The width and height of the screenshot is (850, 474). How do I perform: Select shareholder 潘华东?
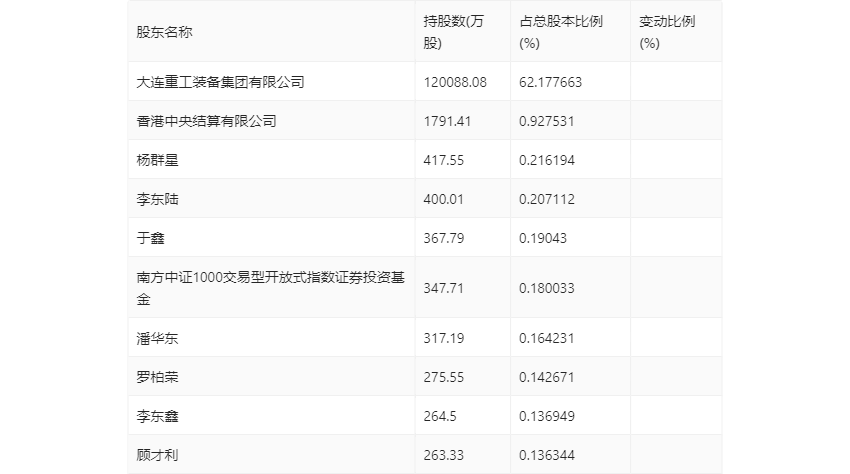click(157, 338)
